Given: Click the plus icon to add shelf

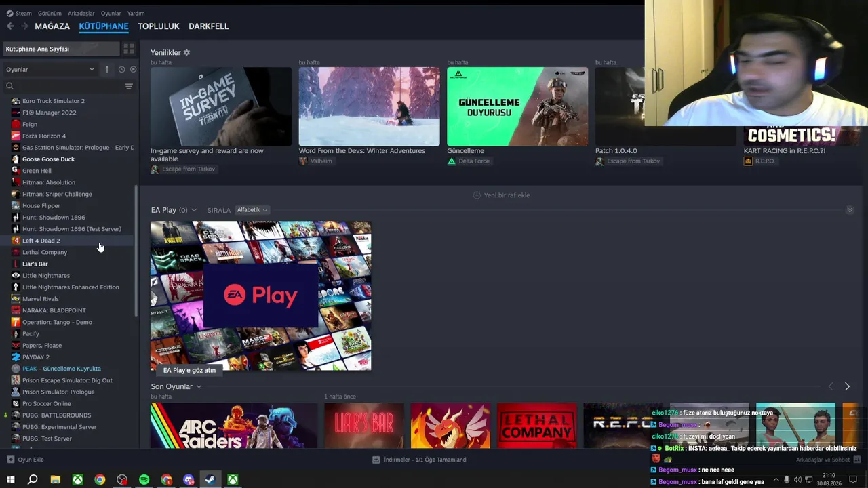Looking at the screenshot, I should click(477, 195).
